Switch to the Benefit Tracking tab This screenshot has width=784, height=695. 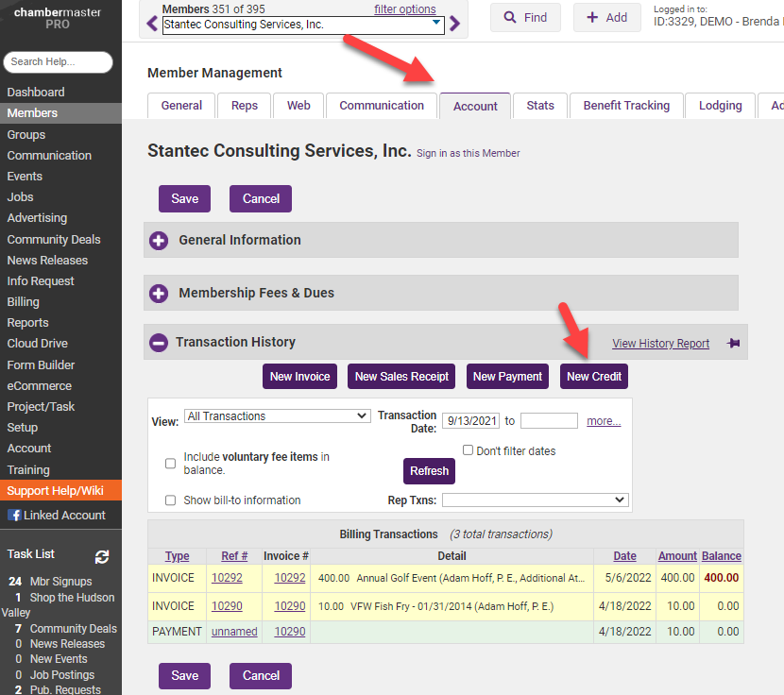coord(626,106)
